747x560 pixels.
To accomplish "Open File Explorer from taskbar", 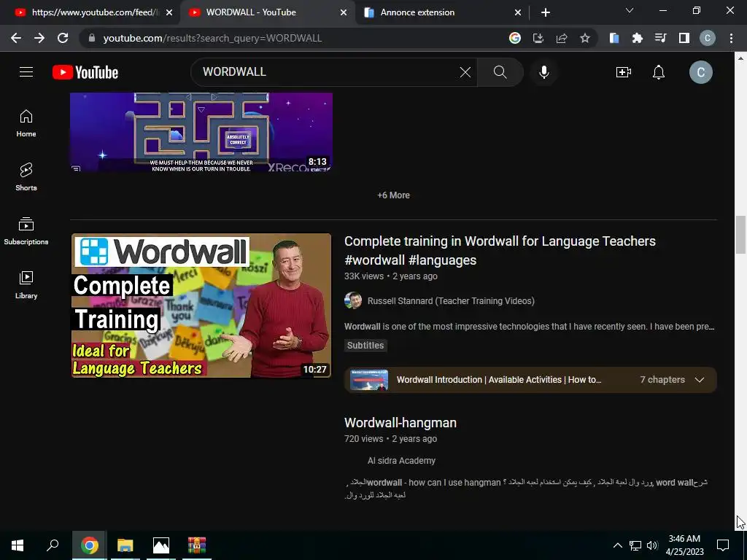I will coord(125,545).
